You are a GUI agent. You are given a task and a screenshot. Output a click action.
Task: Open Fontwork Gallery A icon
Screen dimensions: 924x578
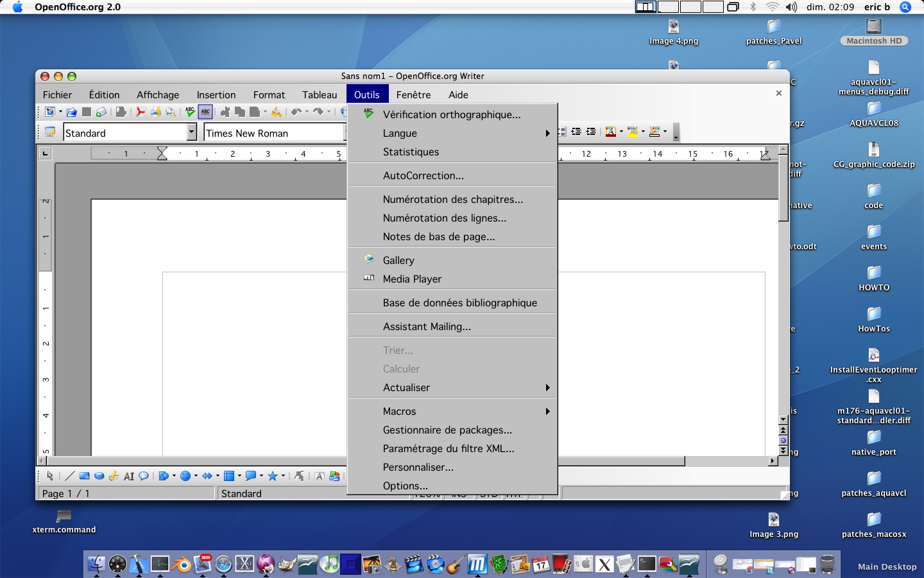tap(320, 476)
